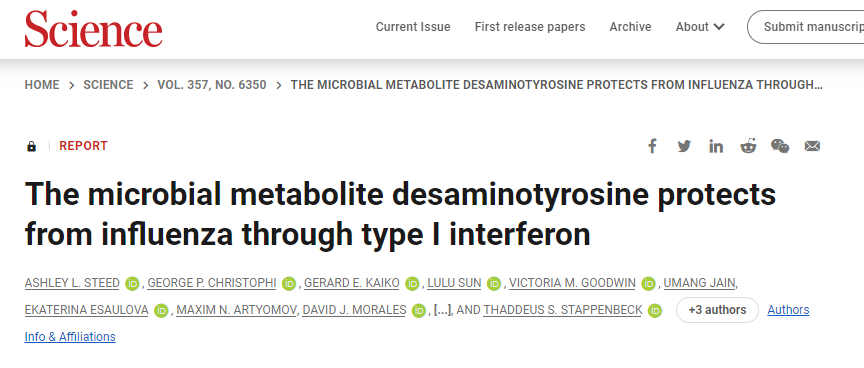This screenshot has height=368, width=864.
Task: Open Lulu Sun's ORCID icon
Action: [494, 284]
